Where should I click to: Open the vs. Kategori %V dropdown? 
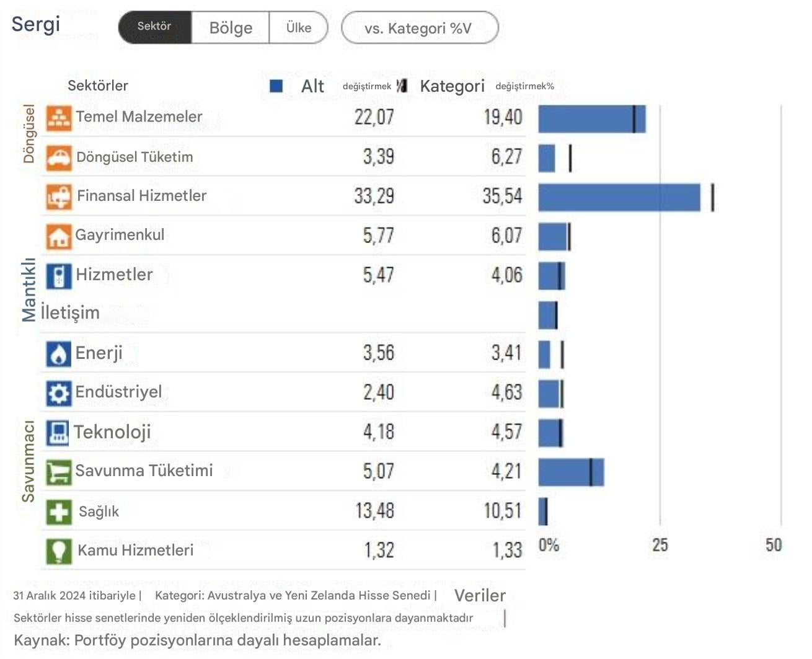[420, 28]
